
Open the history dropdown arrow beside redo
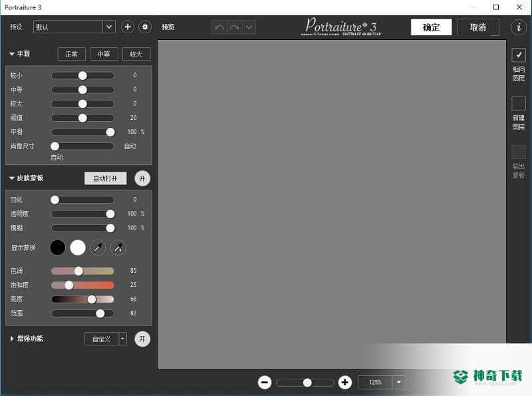(x=249, y=27)
